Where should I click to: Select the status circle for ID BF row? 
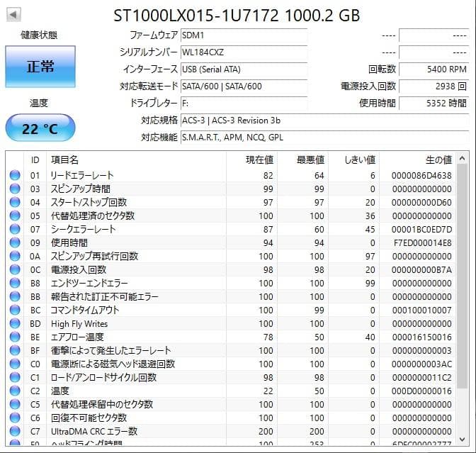point(15,350)
